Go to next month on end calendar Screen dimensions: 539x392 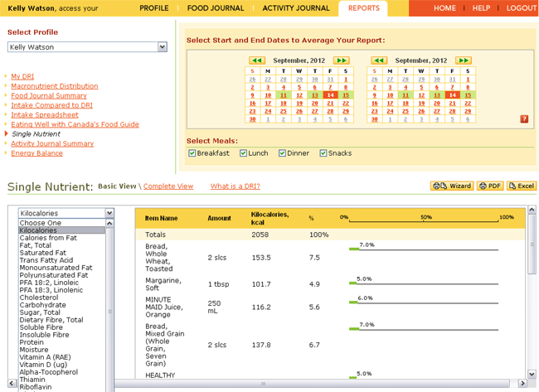pos(464,60)
